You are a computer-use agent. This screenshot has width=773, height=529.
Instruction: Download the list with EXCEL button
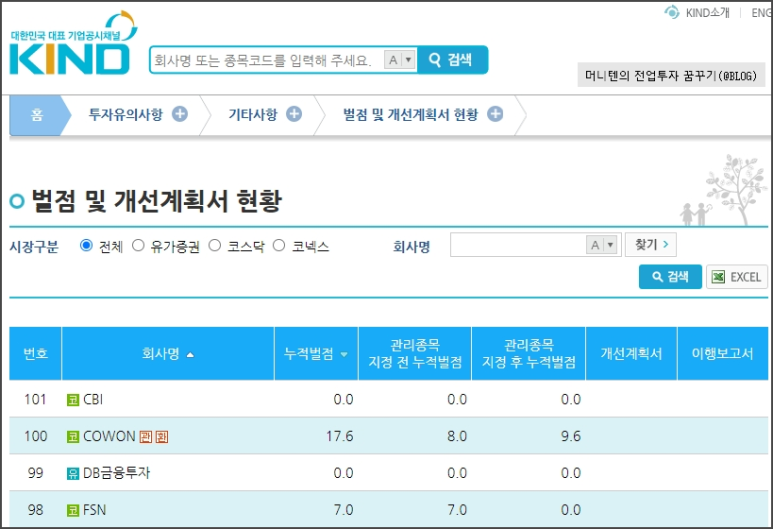[x=737, y=277]
